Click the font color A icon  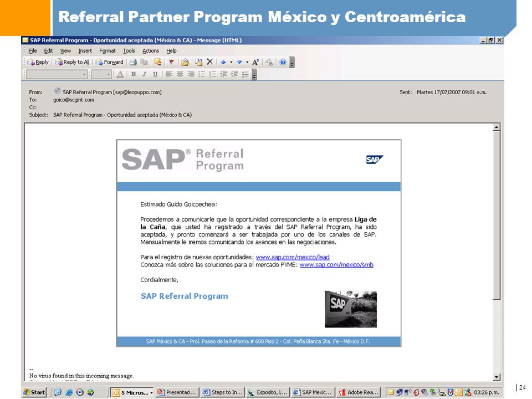(120, 74)
